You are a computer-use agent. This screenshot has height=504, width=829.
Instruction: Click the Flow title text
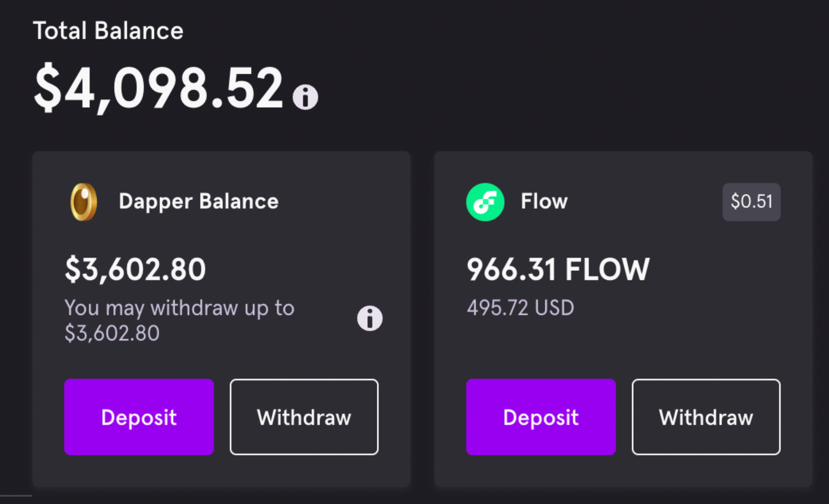click(x=544, y=202)
